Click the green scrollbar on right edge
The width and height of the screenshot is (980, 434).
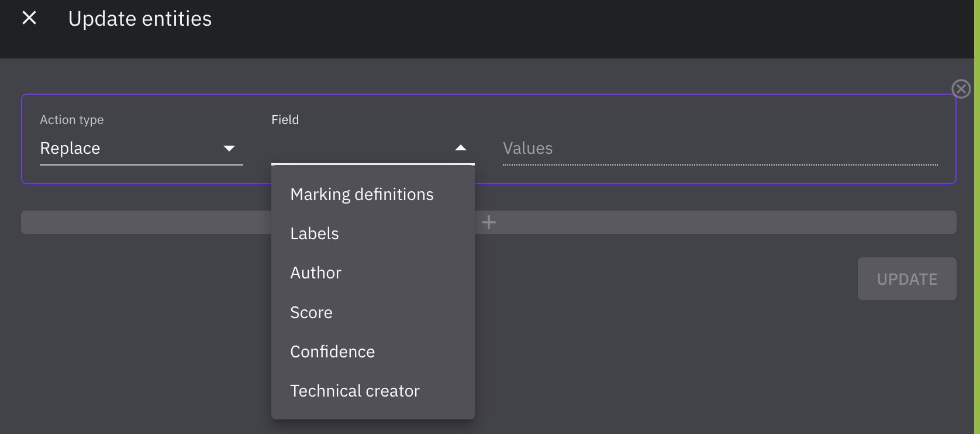click(976, 216)
